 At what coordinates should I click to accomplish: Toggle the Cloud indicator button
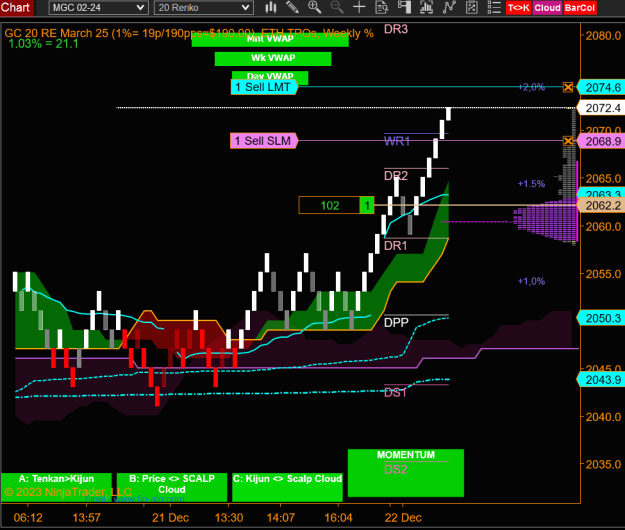tap(547, 8)
